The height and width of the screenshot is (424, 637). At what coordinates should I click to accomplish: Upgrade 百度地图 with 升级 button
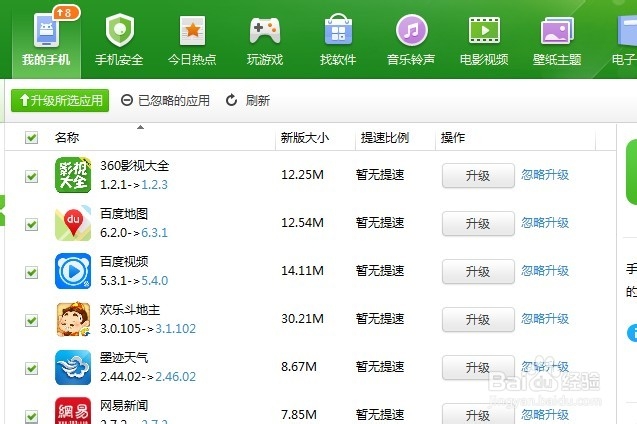tap(478, 223)
